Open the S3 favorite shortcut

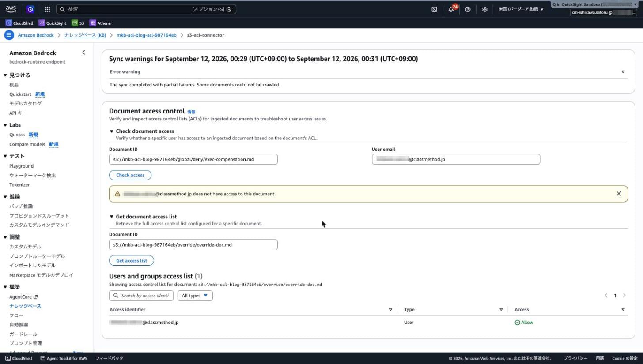78,23
